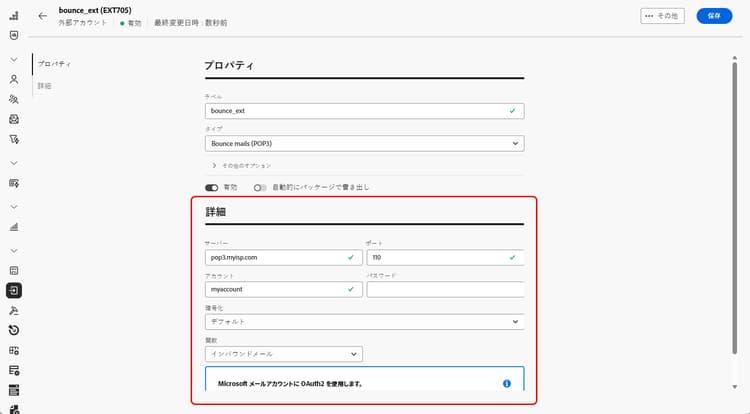This screenshot has width=750, height=414.
Task: Click the green 有効 status indicator in header
Action: [131, 23]
